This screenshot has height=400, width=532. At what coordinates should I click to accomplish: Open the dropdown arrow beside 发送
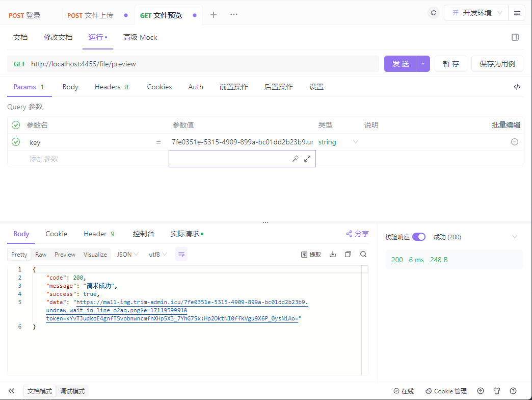point(423,64)
